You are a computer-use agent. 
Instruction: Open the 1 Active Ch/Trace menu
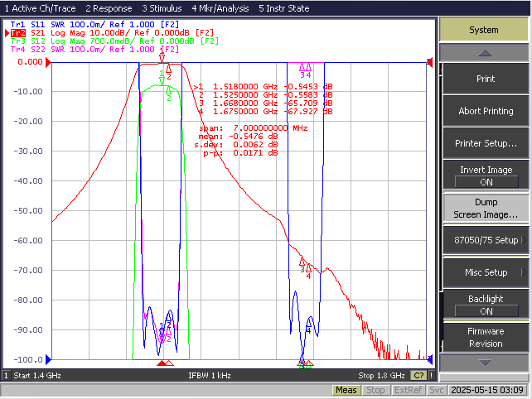[x=40, y=8]
